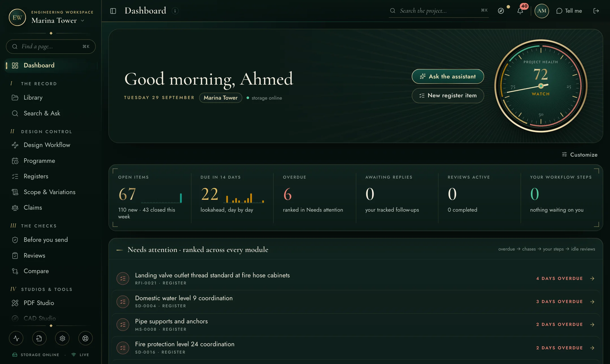610x364 pixels.
Task: Open Reviews page
Action: (x=51, y=256)
